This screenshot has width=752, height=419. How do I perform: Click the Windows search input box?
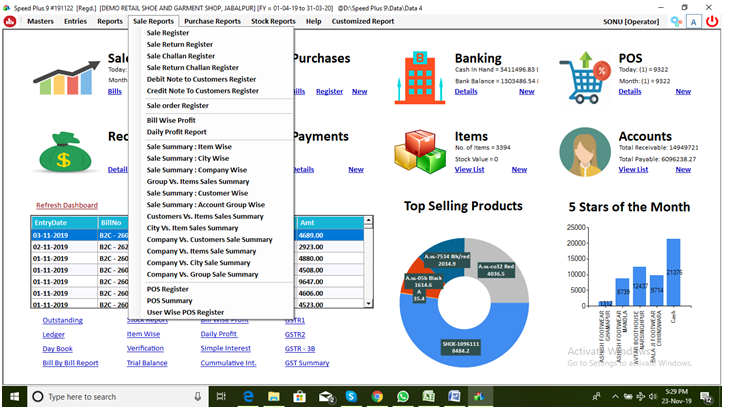(119, 396)
